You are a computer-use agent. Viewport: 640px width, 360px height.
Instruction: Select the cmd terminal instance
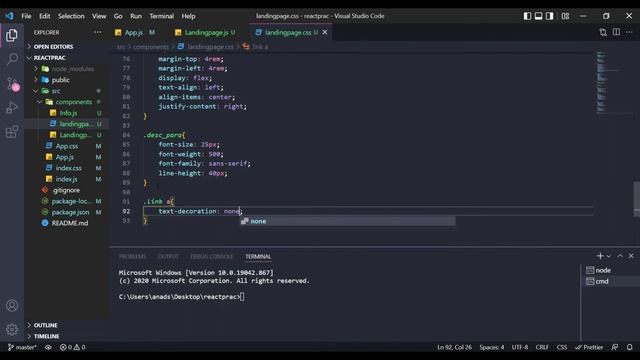tap(610, 281)
